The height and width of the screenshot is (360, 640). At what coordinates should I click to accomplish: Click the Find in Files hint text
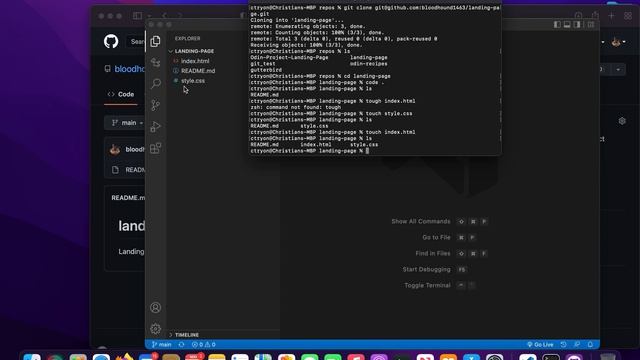[x=433, y=253]
